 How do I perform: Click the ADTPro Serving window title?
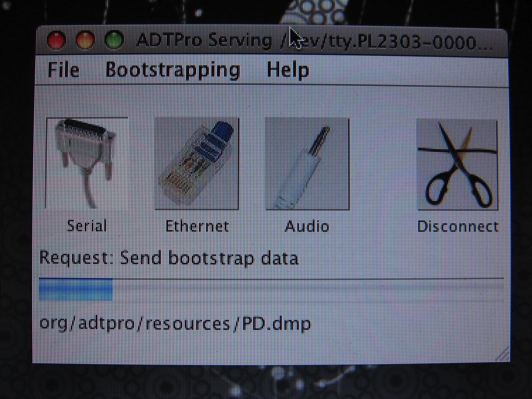pos(314,41)
